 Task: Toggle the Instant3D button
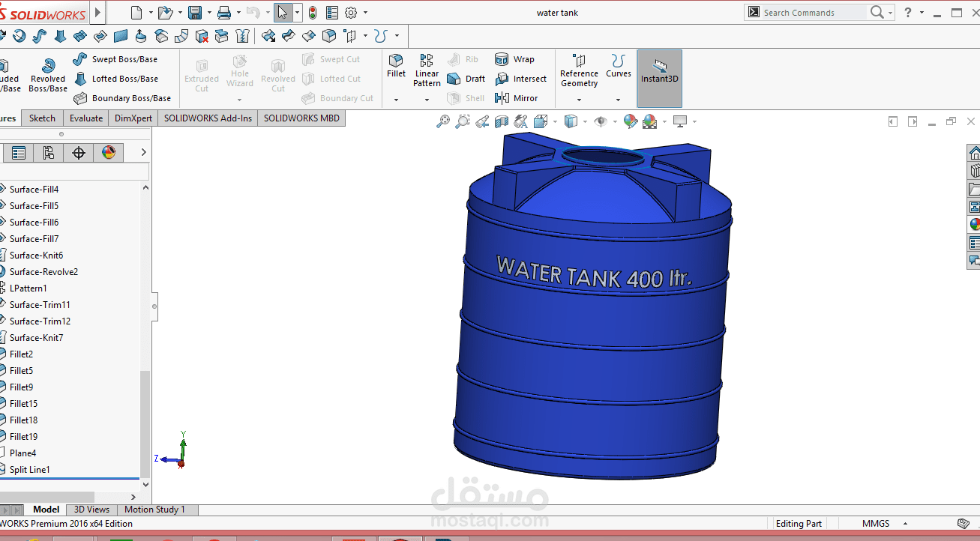click(660, 78)
